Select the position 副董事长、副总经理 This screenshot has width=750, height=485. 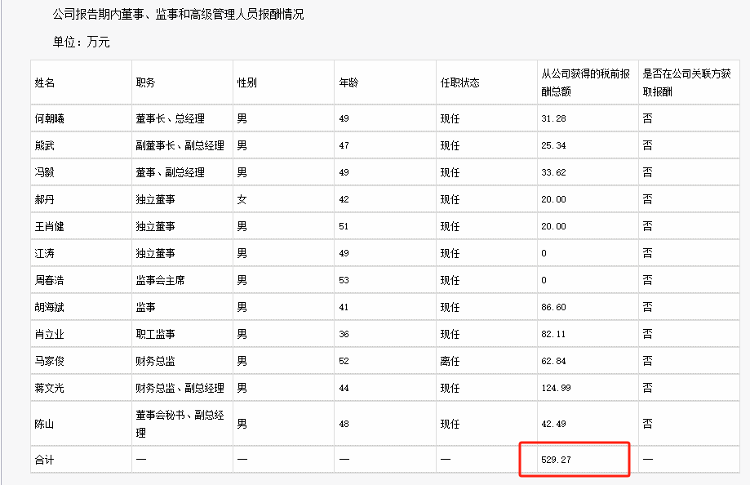(x=180, y=145)
